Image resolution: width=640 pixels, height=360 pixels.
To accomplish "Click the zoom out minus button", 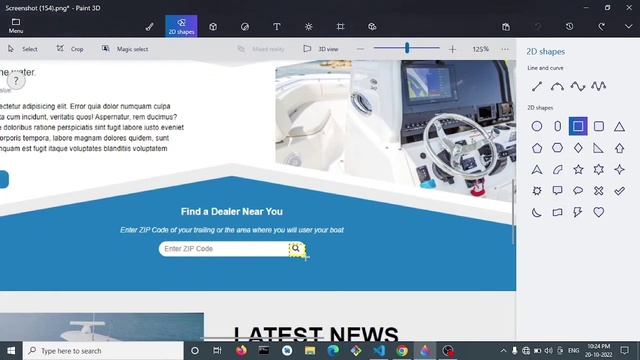I will click(x=360, y=49).
